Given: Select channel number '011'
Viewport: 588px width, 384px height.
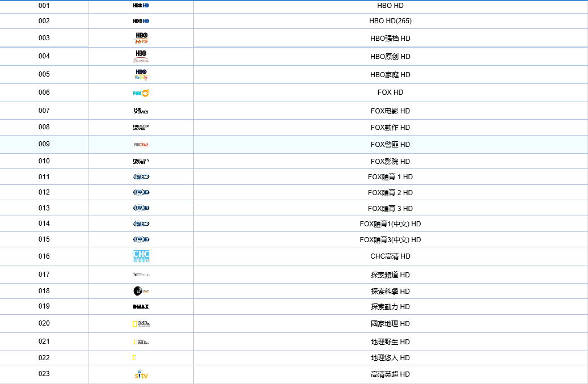Looking at the screenshot, I should [x=44, y=176].
